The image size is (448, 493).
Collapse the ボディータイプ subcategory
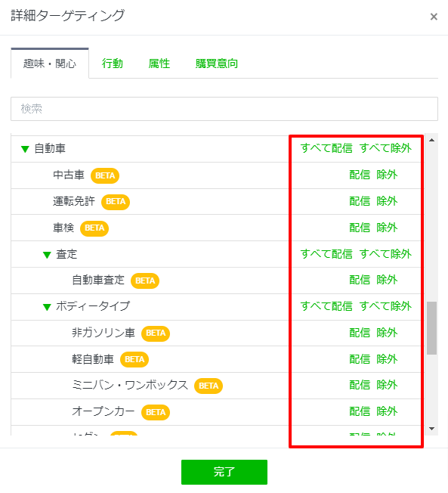pos(47,307)
